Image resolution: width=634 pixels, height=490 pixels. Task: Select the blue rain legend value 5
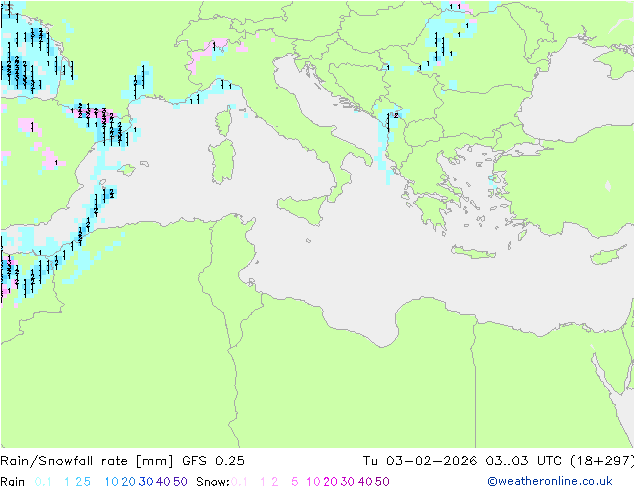(x=87, y=482)
